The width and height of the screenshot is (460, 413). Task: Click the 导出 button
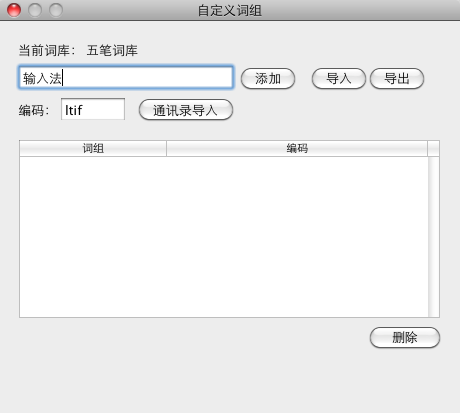tap(397, 79)
